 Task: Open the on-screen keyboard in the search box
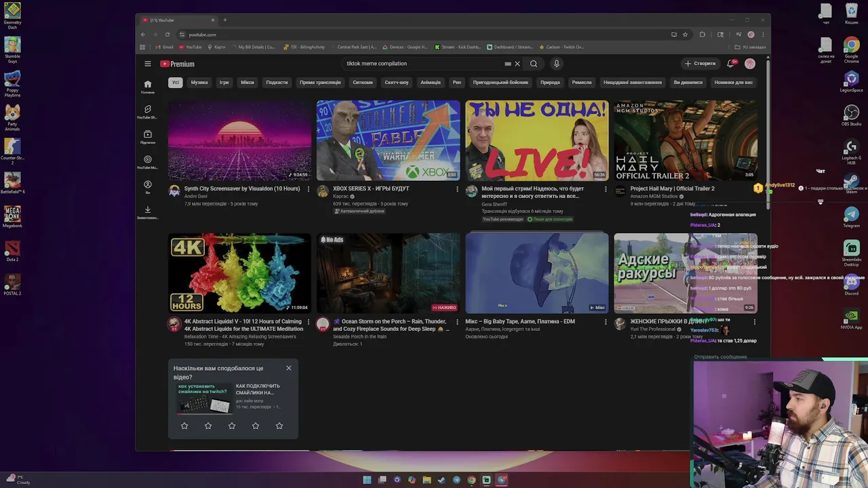click(507, 64)
